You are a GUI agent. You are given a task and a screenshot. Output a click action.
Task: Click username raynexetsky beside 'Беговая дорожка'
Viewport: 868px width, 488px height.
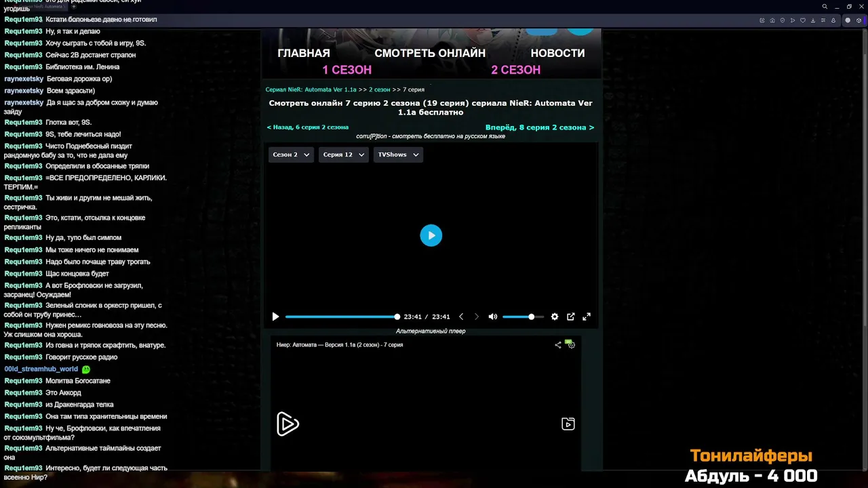click(x=24, y=79)
